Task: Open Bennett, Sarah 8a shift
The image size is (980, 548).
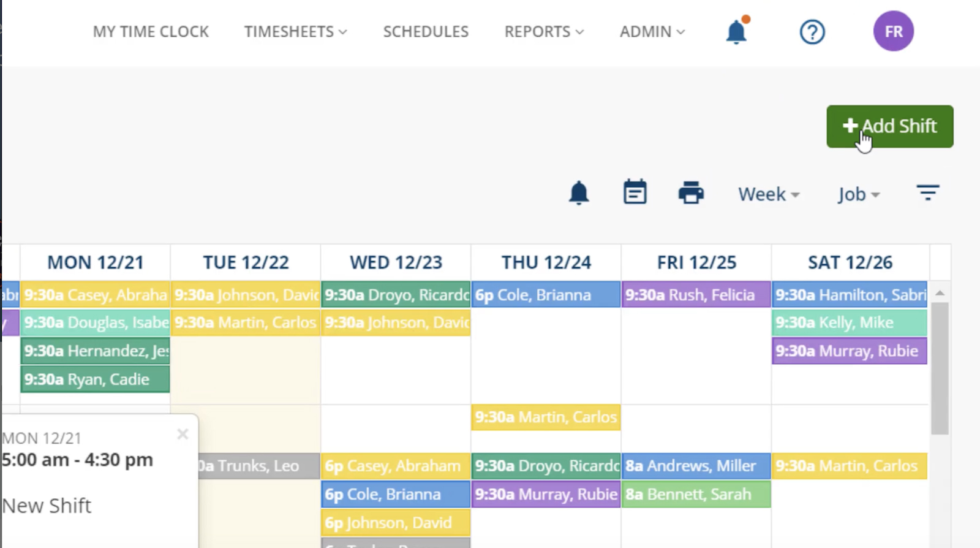Action: click(x=696, y=495)
